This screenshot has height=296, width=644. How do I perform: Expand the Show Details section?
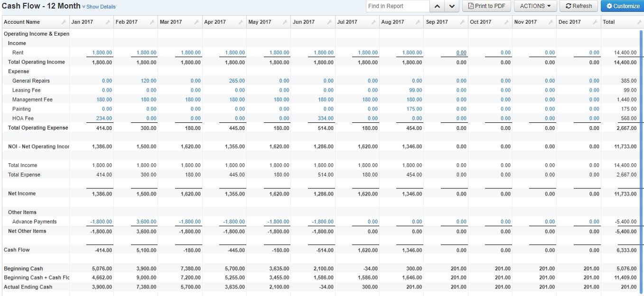click(x=100, y=7)
